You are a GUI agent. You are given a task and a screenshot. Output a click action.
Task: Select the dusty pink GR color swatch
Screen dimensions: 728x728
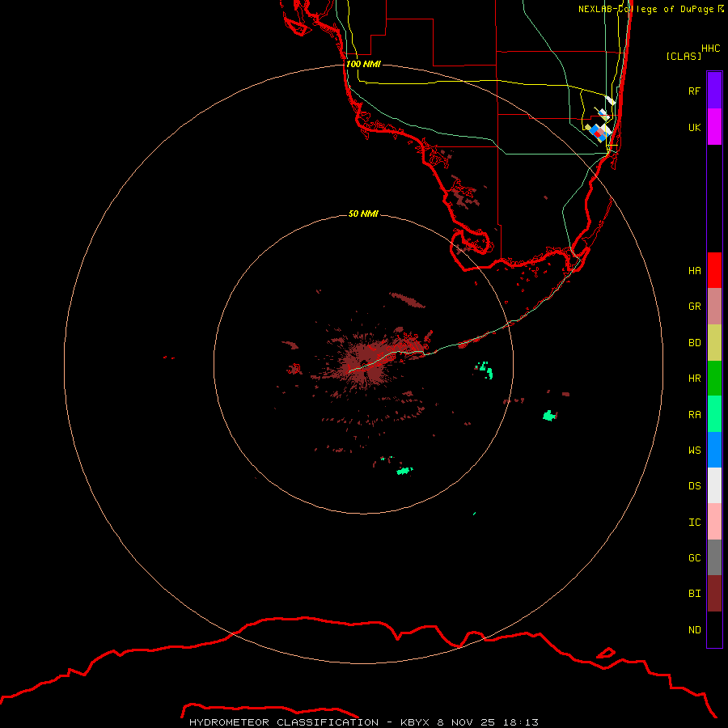click(x=714, y=307)
